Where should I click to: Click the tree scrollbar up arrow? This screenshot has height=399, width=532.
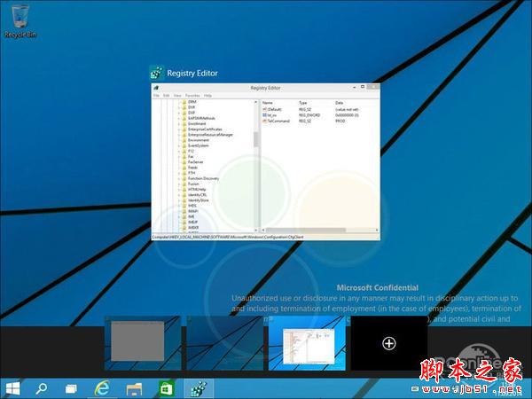(256, 102)
